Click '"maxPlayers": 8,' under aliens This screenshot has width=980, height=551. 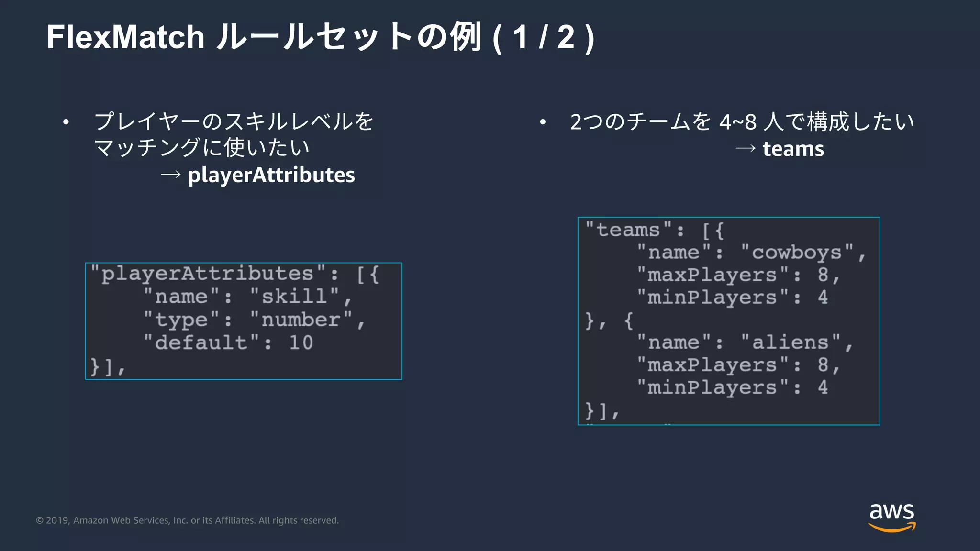738,365
